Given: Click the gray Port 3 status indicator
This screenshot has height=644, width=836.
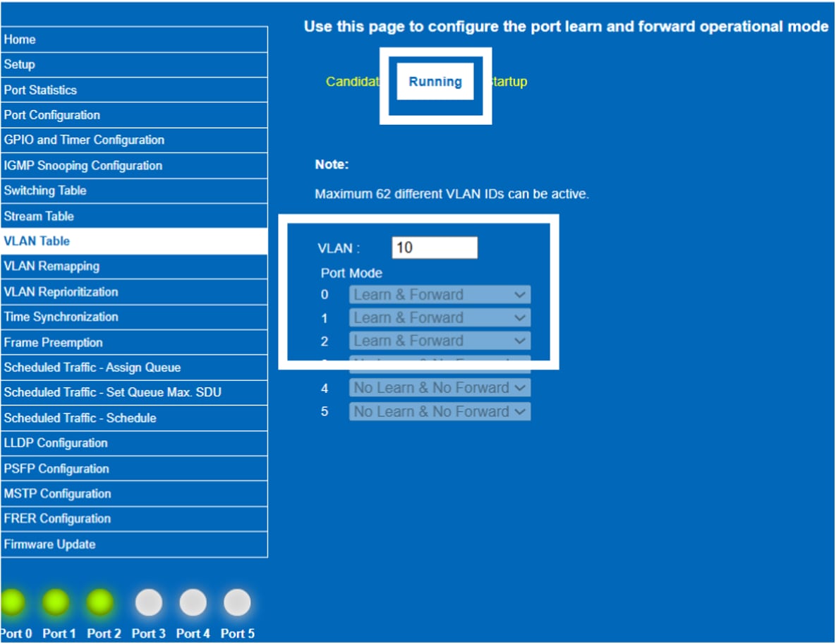Looking at the screenshot, I should pos(149,602).
